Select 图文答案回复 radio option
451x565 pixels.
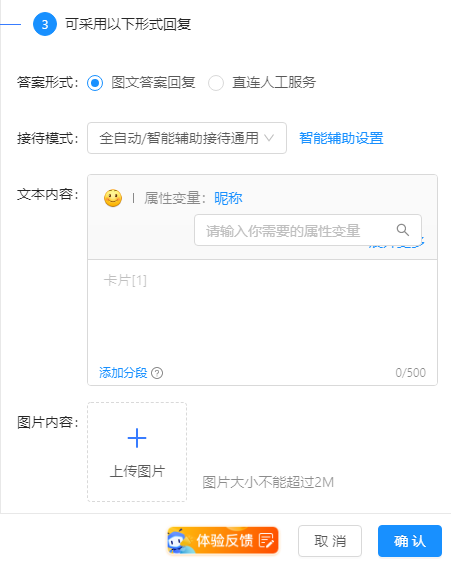[95, 83]
